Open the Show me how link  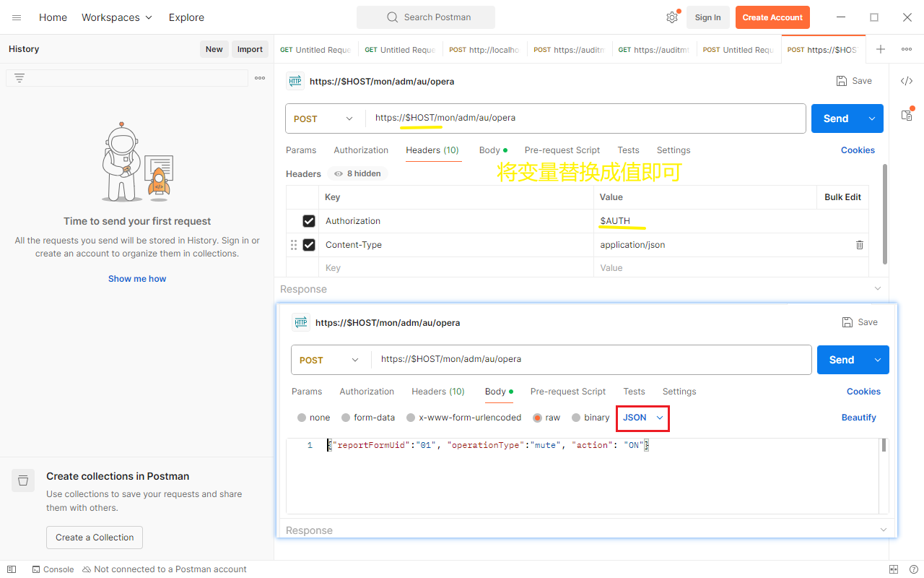(x=137, y=279)
